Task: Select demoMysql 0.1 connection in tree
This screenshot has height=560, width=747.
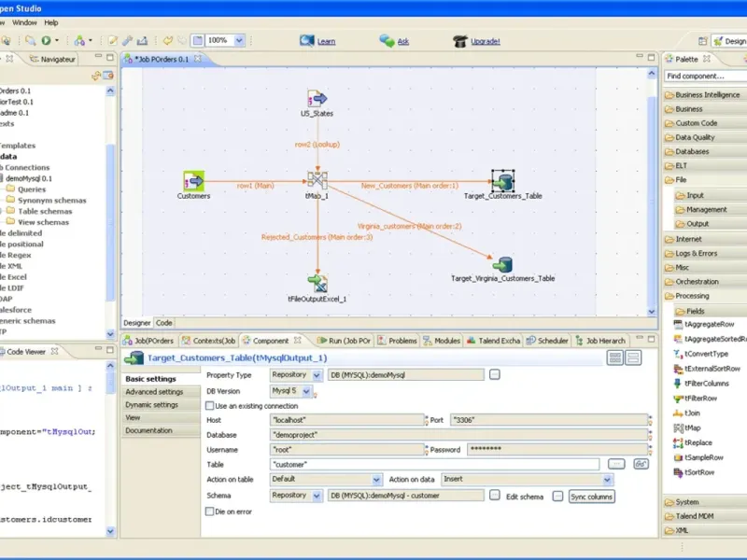Action: (x=29, y=178)
